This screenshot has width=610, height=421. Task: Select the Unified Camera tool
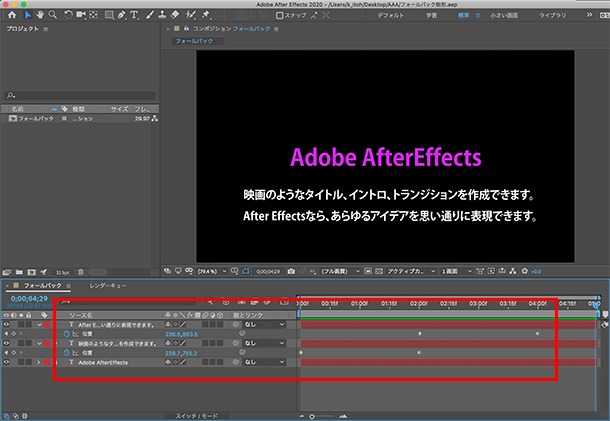pyautogui.click(x=81, y=15)
